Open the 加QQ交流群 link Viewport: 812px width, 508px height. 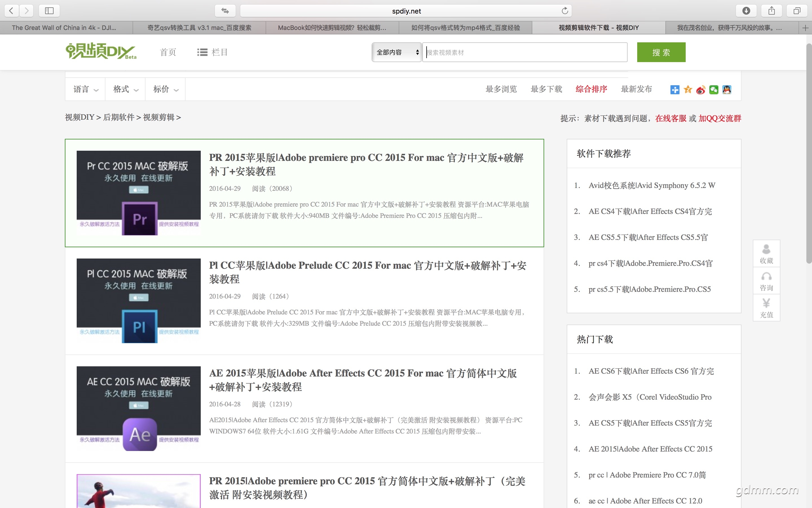coord(720,118)
